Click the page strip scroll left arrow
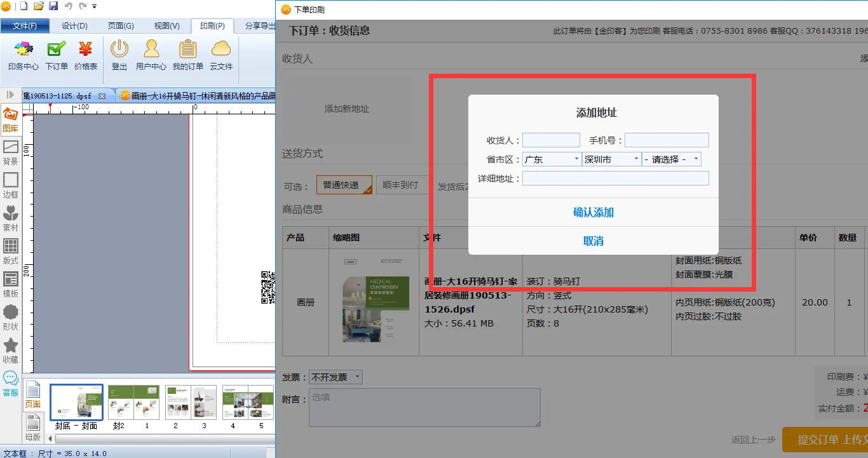This screenshot has width=868, height=458. (51, 438)
